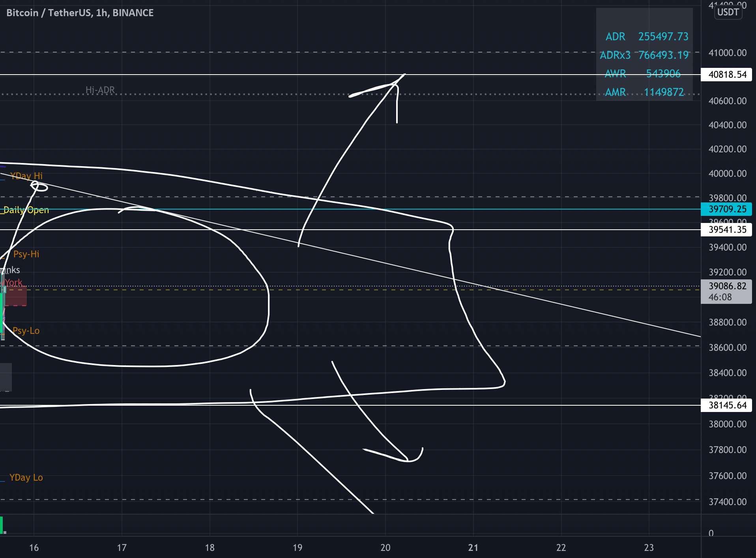Click the chart title Bitcoin / TetherUS, 1h, BINANCE

[x=80, y=13]
